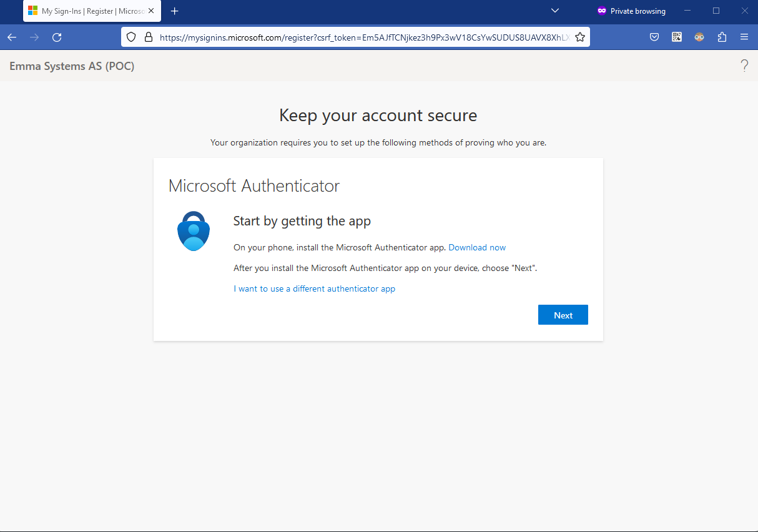The image size is (758, 532).
Task: Reload the current page
Action: pos(56,37)
